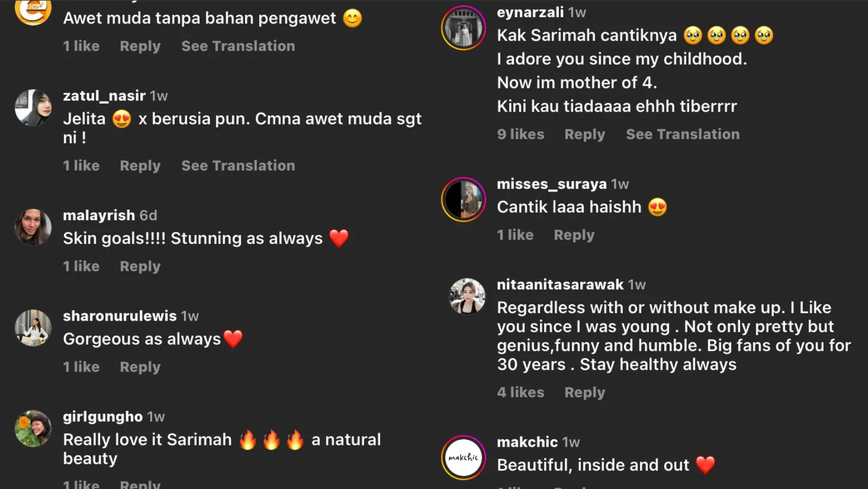Reply to eynarzali's comment

point(585,134)
